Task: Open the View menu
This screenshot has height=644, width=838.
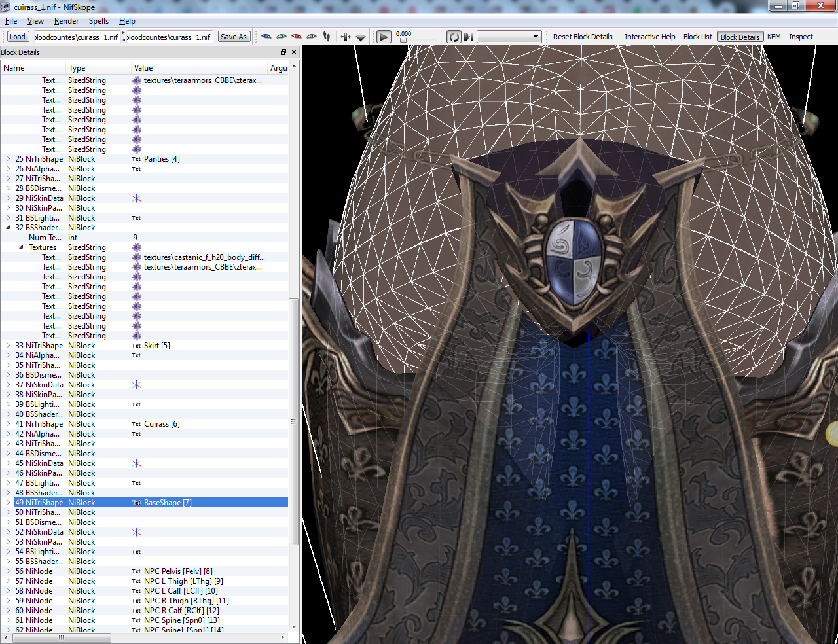Action: (x=36, y=21)
